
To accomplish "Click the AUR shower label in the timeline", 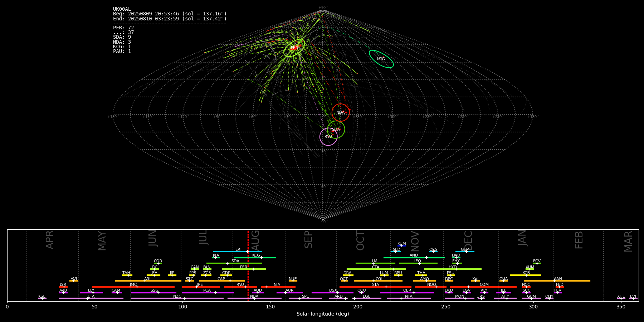I will (289, 291).
